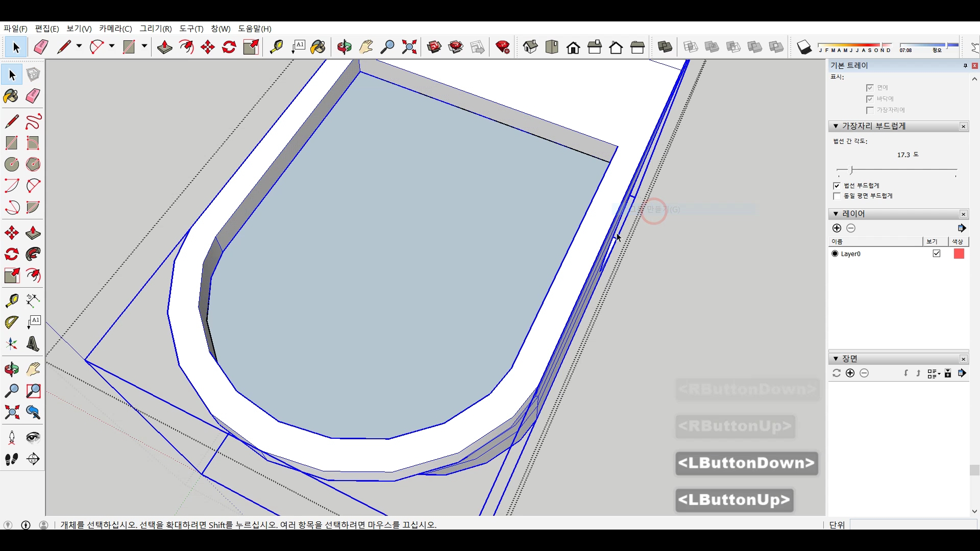The height and width of the screenshot is (551, 980).
Task: Select the Eraser tool in top toolbar
Action: [x=41, y=47]
